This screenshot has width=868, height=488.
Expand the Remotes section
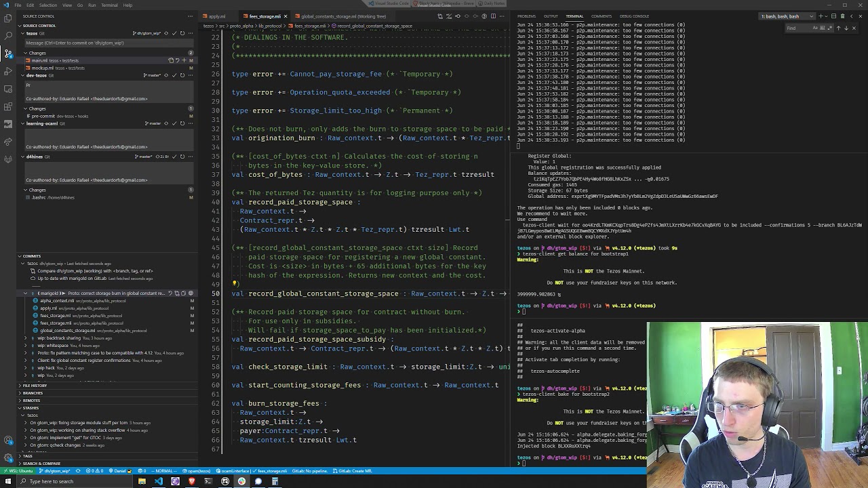20,401
